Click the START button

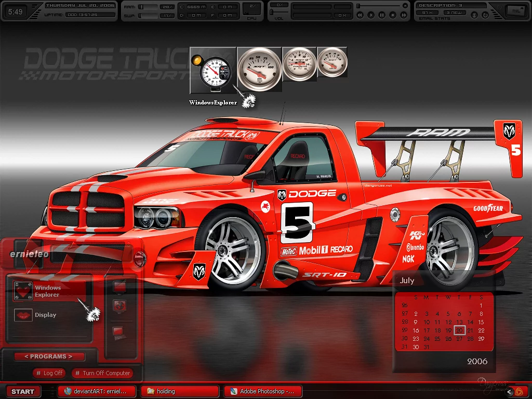click(22, 391)
